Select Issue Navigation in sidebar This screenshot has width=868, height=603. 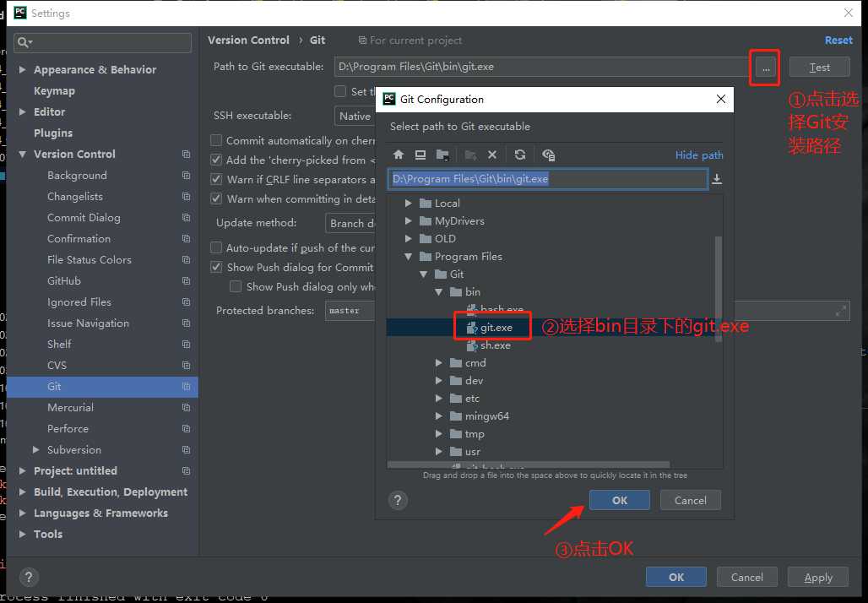coord(88,323)
